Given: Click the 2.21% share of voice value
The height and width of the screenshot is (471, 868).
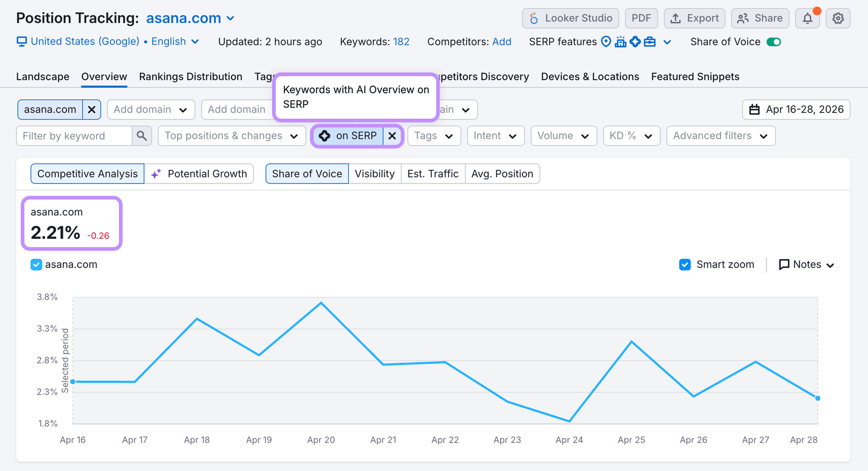Looking at the screenshot, I should [55, 233].
